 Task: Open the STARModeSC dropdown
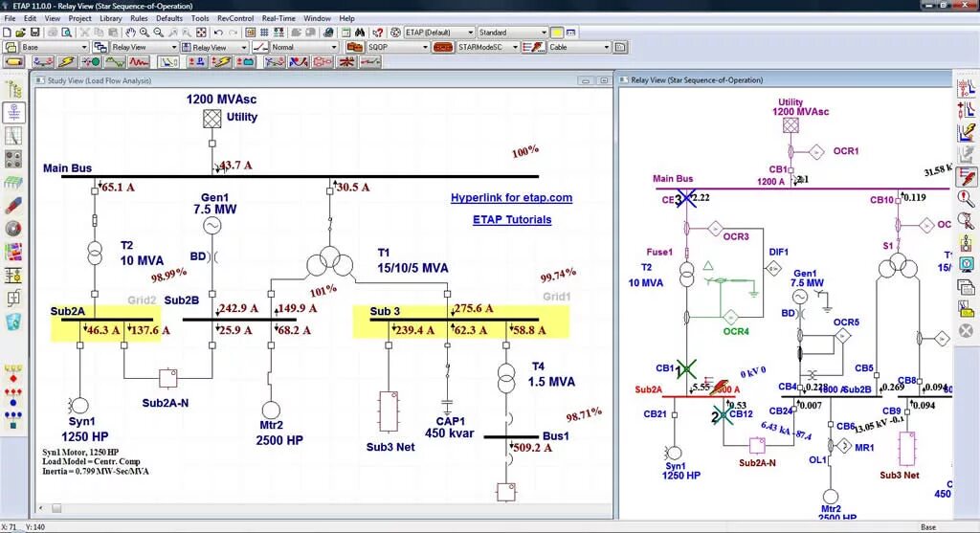click(x=488, y=47)
